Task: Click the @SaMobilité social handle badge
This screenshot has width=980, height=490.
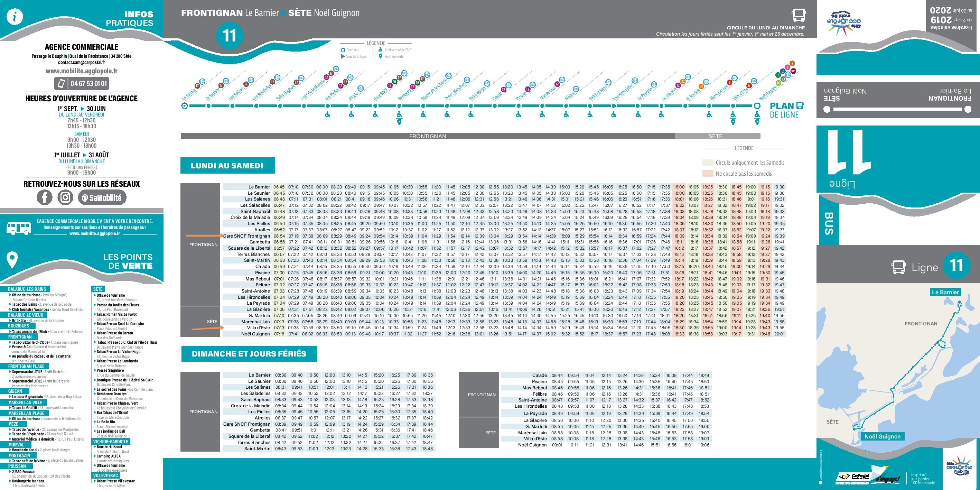Action: [102, 197]
